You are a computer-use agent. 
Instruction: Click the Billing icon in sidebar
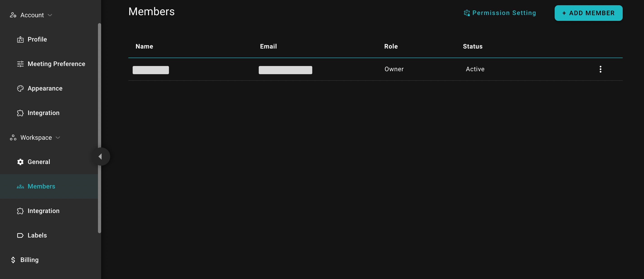[x=13, y=259]
